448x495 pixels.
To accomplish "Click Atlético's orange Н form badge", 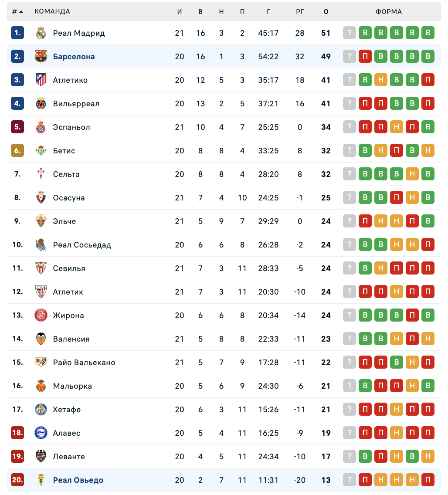I will (x=381, y=80).
